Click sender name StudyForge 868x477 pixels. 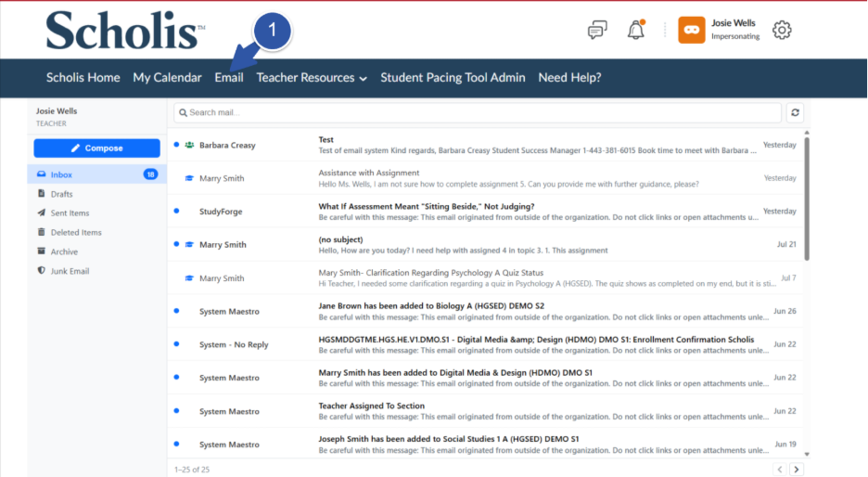tap(221, 212)
